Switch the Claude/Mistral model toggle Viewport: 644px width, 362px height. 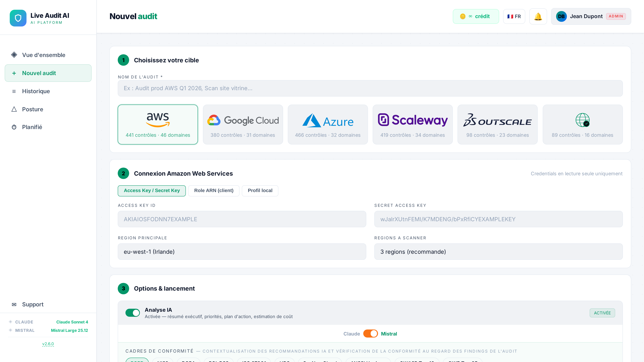coord(370,334)
